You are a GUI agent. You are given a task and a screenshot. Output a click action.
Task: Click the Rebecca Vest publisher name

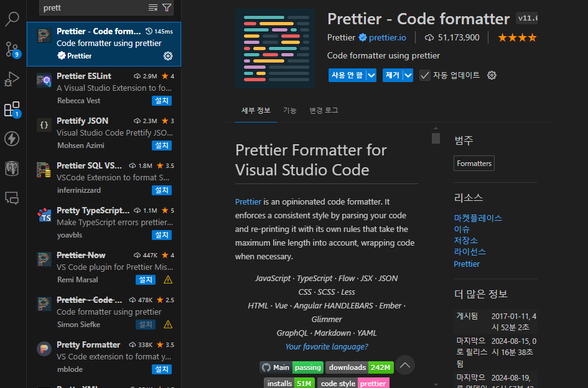point(79,101)
